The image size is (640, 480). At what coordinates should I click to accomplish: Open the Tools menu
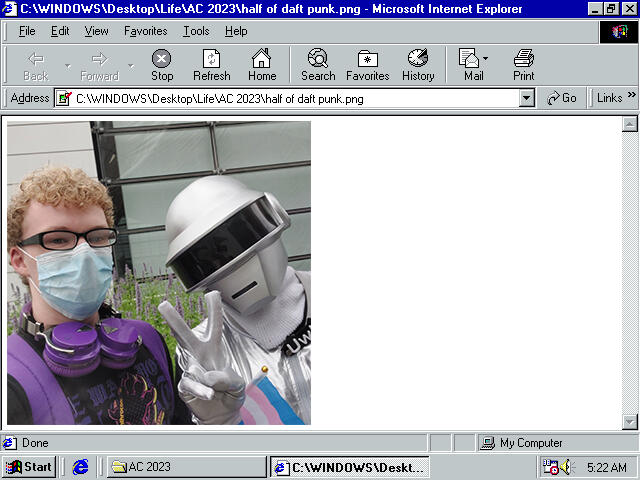click(x=196, y=31)
